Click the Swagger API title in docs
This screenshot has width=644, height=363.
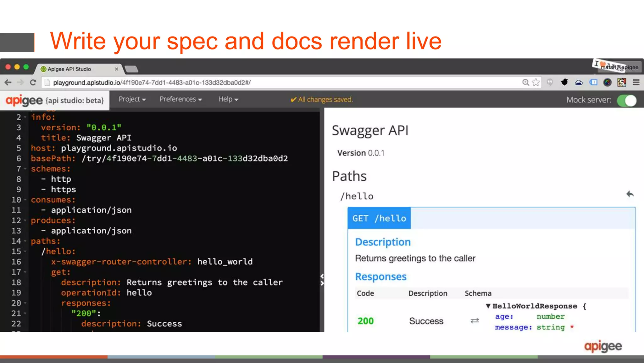[x=370, y=131]
